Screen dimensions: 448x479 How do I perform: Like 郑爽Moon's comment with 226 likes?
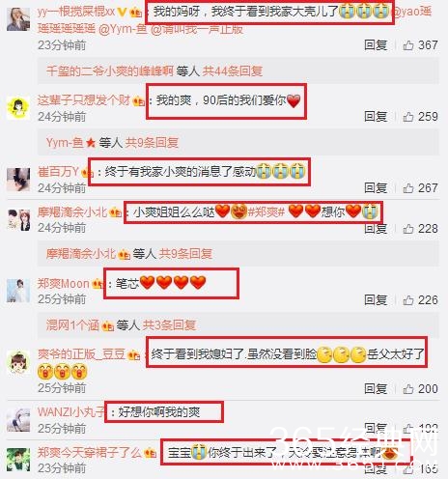(x=408, y=300)
